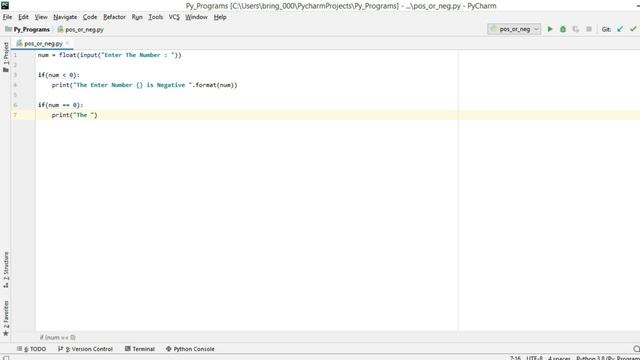The height and width of the screenshot is (360, 640).
Task: Open the Code menu
Action: 90,17
